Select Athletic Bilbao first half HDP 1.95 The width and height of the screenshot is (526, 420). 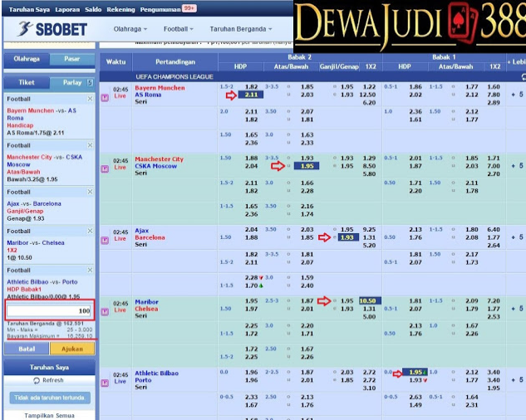[415, 372]
